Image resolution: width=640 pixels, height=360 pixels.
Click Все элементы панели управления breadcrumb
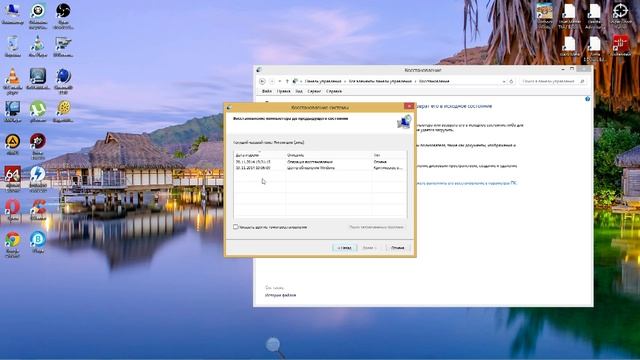tap(380, 82)
